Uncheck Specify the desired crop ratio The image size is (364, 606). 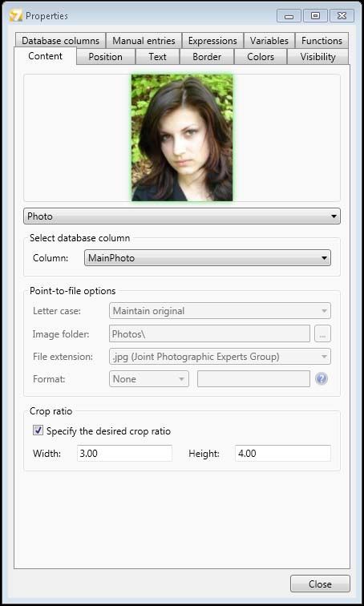click(x=38, y=430)
